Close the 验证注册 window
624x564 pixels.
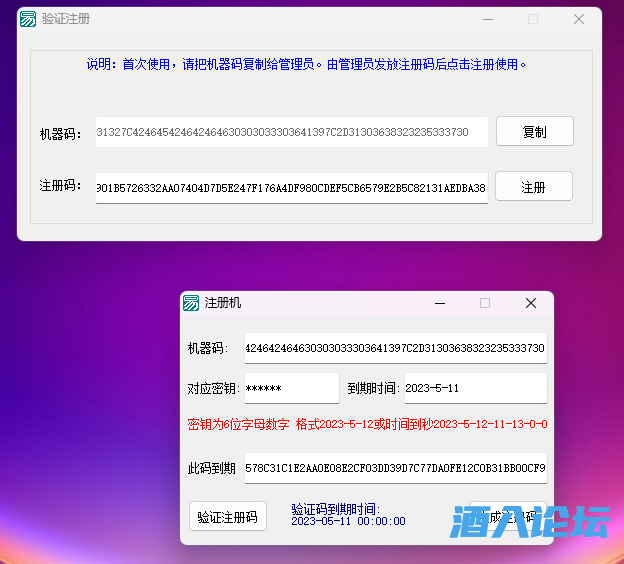pos(578,19)
